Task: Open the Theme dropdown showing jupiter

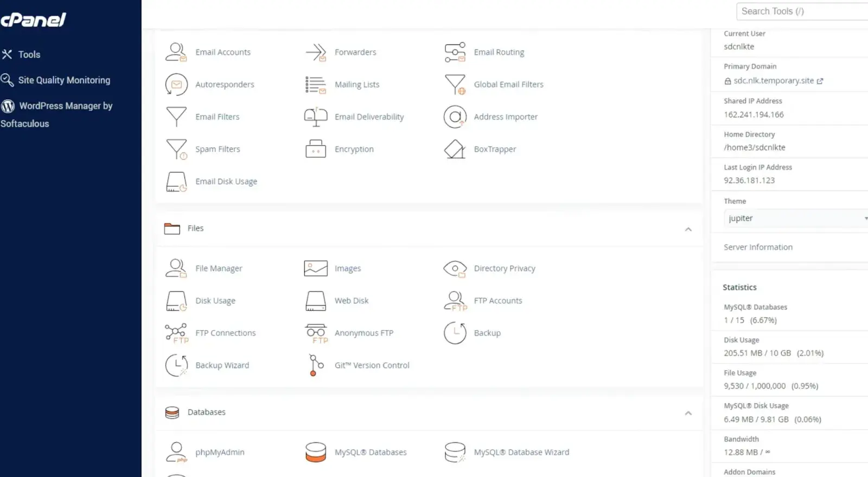Action: [x=796, y=218]
